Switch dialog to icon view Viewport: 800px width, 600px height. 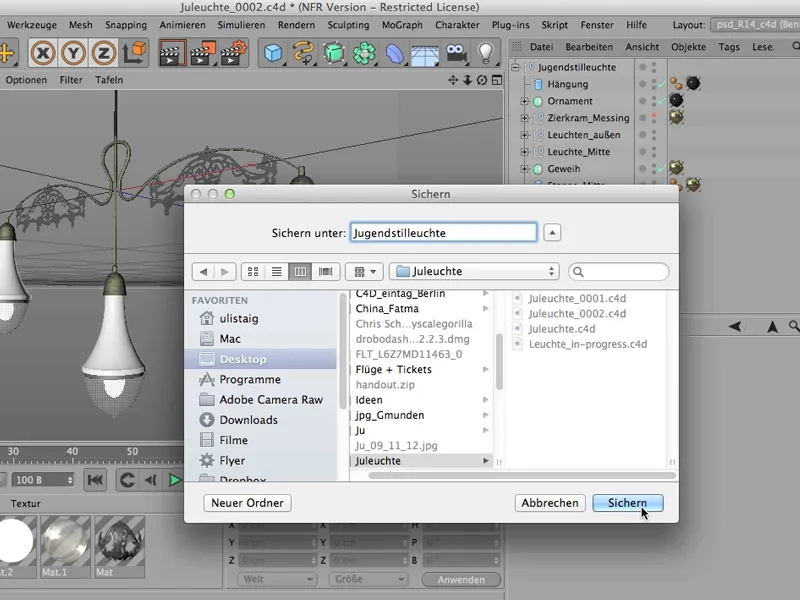[x=253, y=271]
